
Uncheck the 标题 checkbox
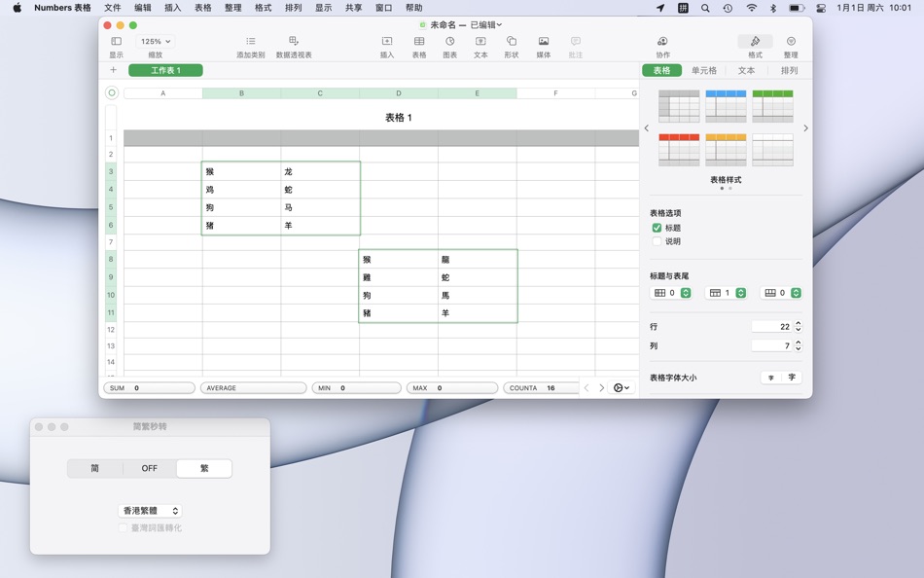657,228
